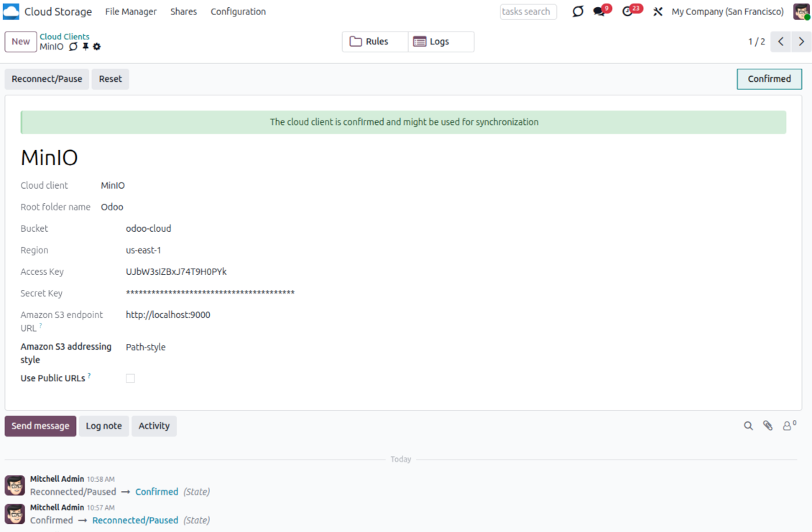
Task: Edit the MinIO title name field
Action: [49, 157]
